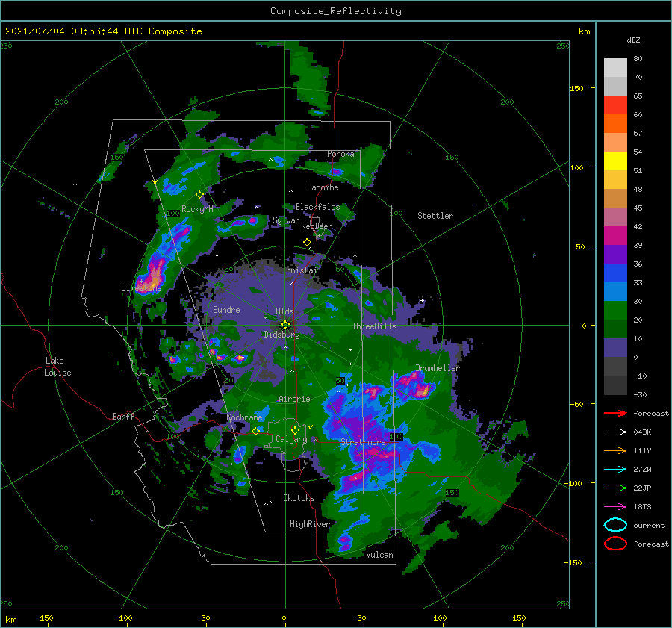
Task: Click the red forecast arrow in legend
Action: pos(615,413)
